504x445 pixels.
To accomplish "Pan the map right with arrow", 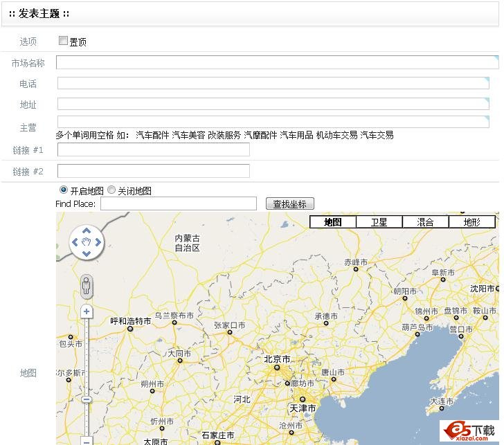I will click(98, 242).
